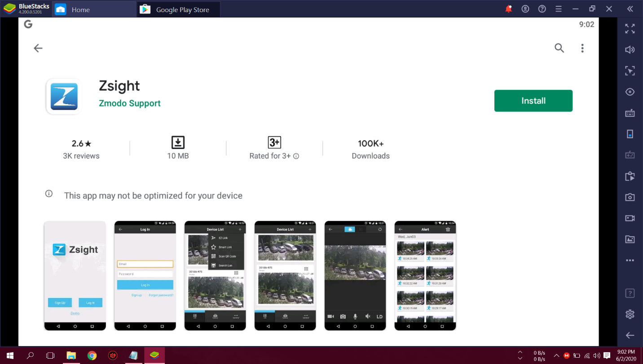Click the volume icon in BlueStacks sidebar
643x364 pixels.
pos(630,50)
